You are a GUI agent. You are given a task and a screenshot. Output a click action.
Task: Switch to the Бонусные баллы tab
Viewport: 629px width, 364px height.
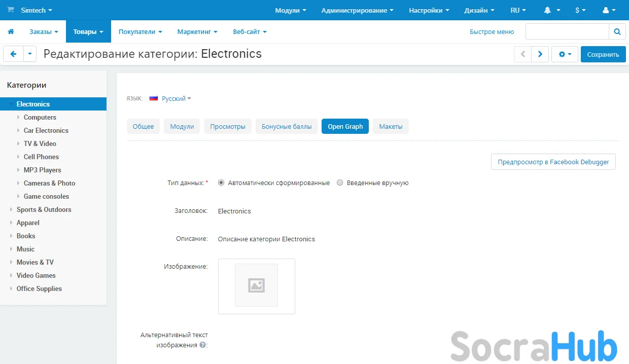coord(287,126)
